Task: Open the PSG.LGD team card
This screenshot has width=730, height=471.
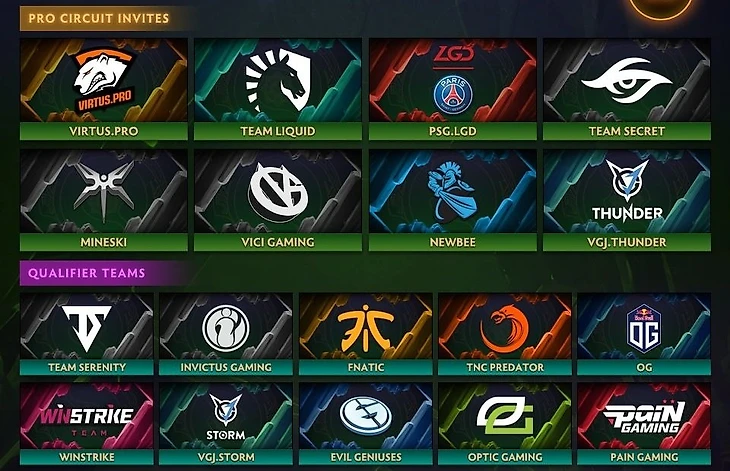Action: 453,89
